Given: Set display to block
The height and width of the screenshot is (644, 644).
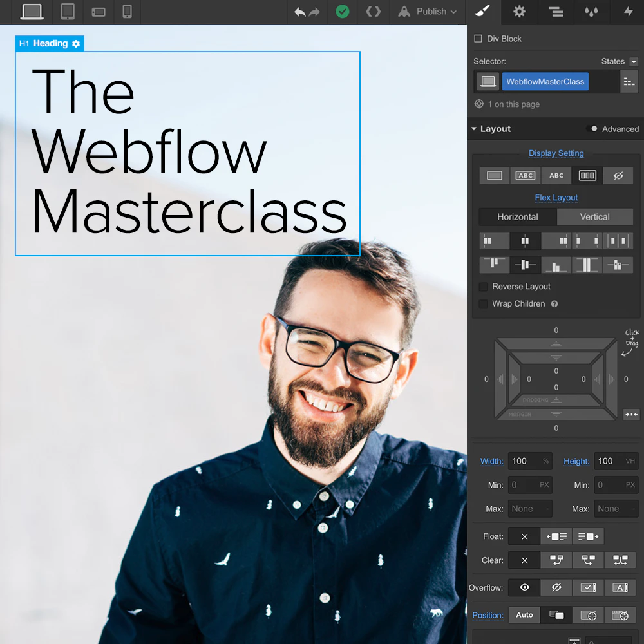Looking at the screenshot, I should point(494,175).
